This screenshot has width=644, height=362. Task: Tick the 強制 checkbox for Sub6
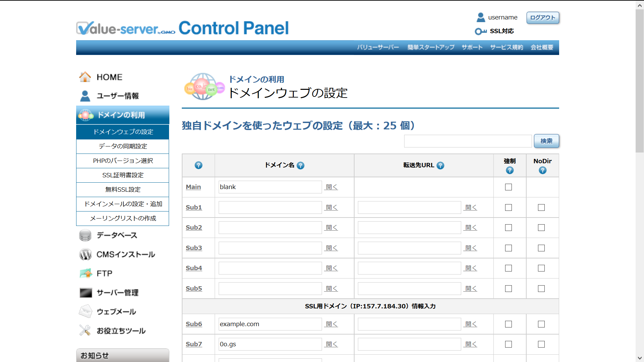tap(508, 324)
